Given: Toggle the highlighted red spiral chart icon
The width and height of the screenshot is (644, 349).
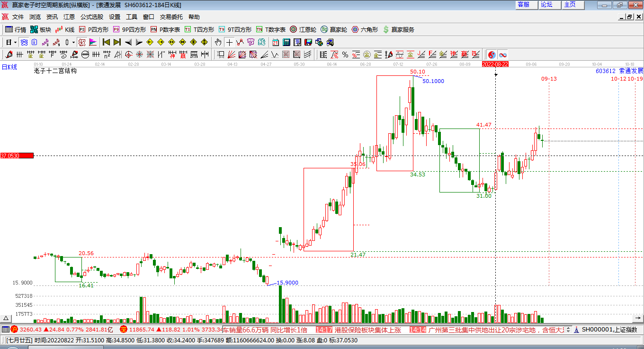Looking at the screenshot, I should [x=81, y=42].
